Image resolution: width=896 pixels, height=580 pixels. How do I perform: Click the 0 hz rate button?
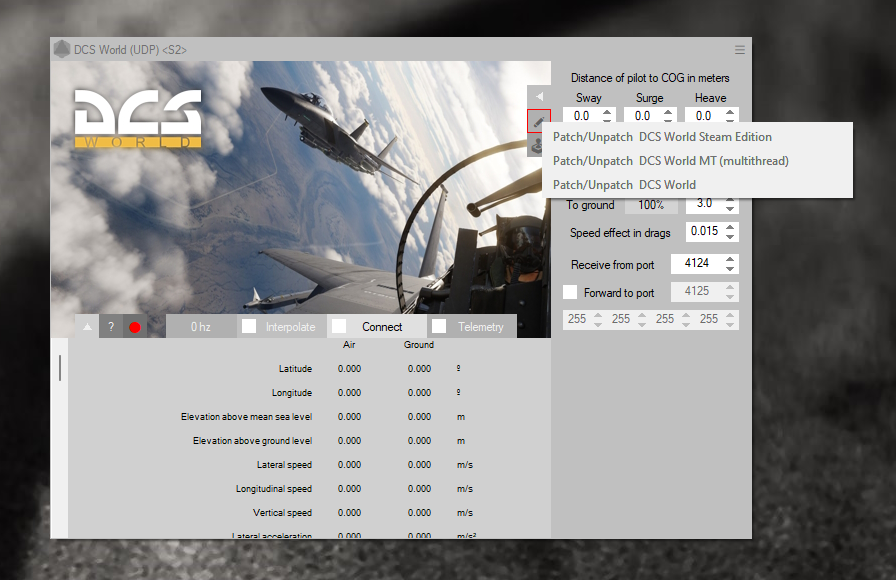[x=201, y=327]
